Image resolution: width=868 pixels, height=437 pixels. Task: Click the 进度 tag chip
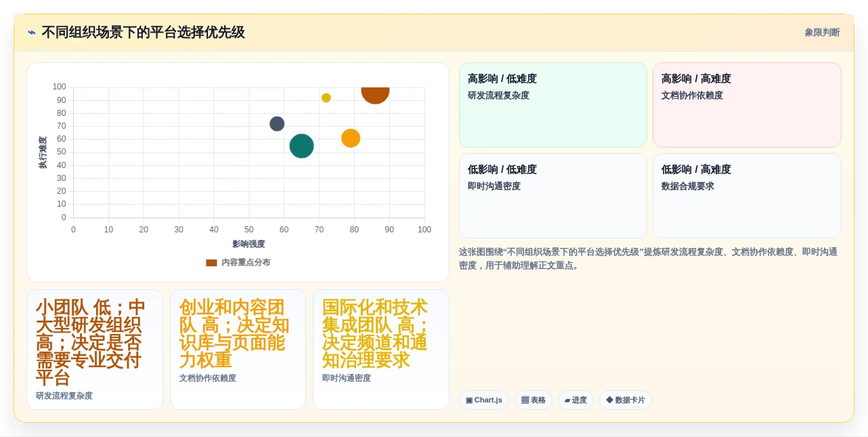[576, 400]
